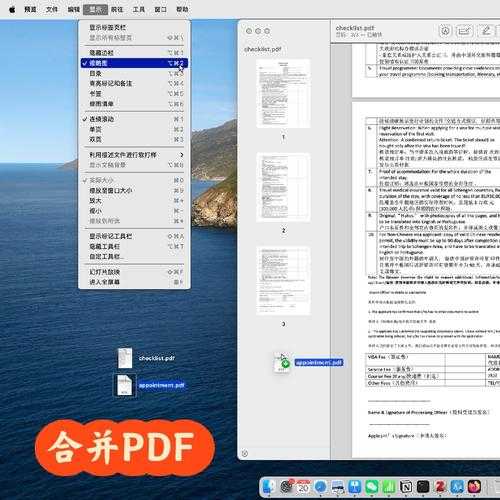
Task: Choose 缩放至窗口大小 in the View menu
Action: click(x=134, y=191)
